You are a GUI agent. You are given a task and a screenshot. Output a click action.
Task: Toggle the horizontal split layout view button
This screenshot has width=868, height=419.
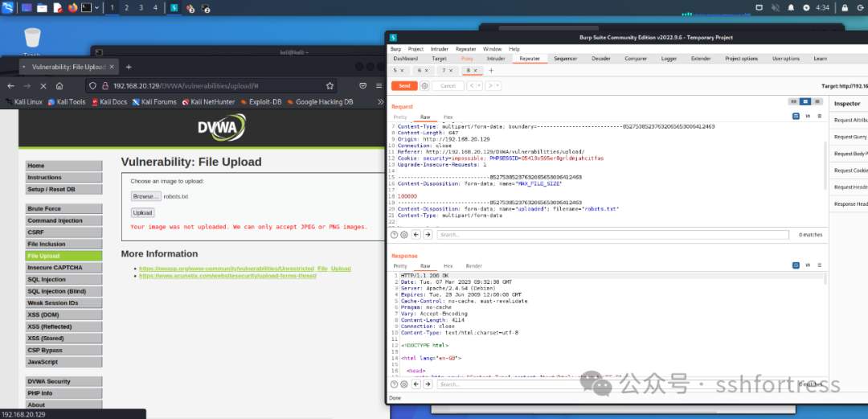(806, 101)
